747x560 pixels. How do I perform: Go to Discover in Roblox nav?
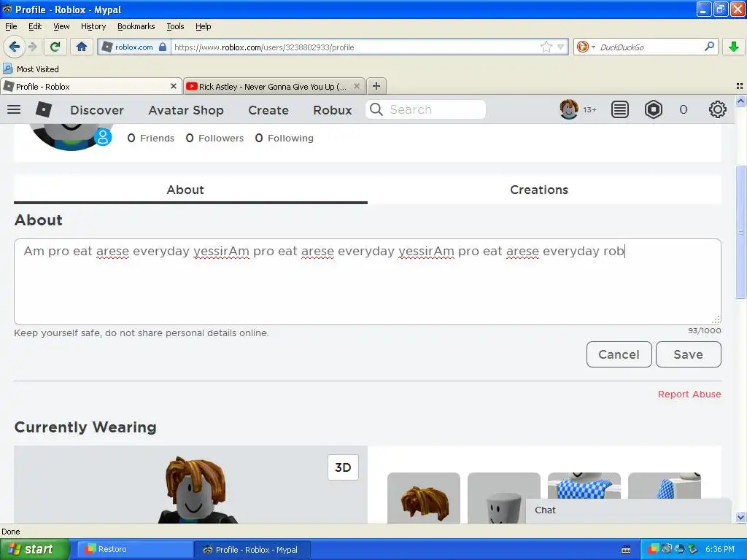97,110
